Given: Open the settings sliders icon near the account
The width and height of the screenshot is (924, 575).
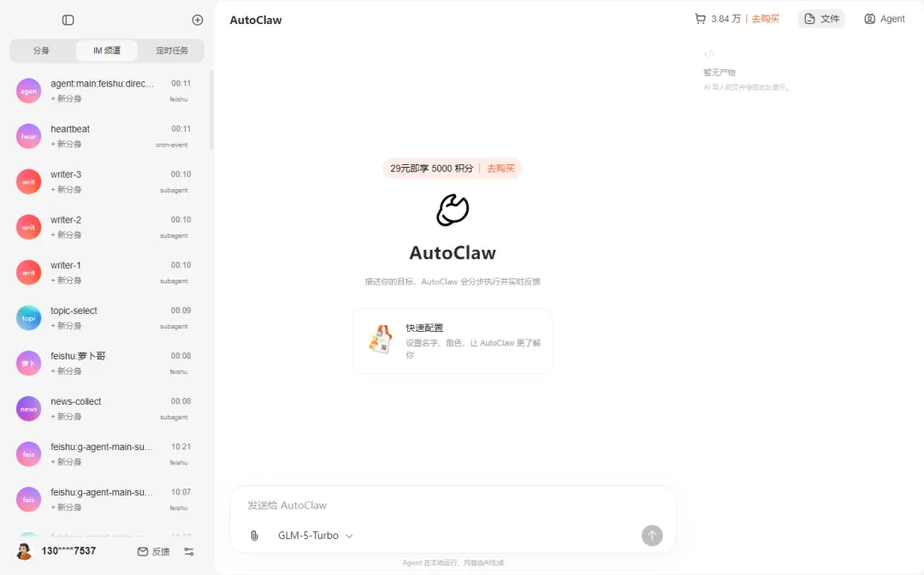Looking at the screenshot, I should 188,551.
